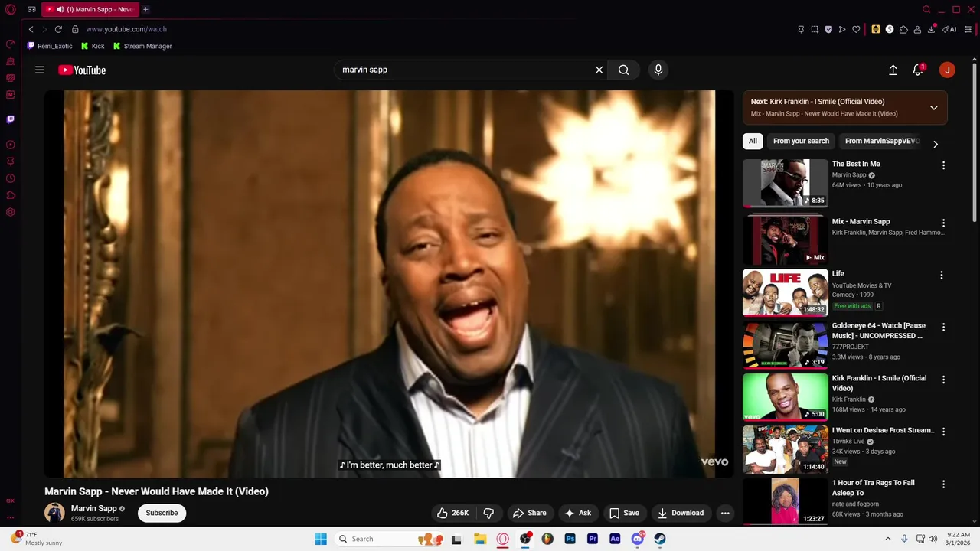The width and height of the screenshot is (980, 551).
Task: Select the From your search chip
Action: (801, 141)
